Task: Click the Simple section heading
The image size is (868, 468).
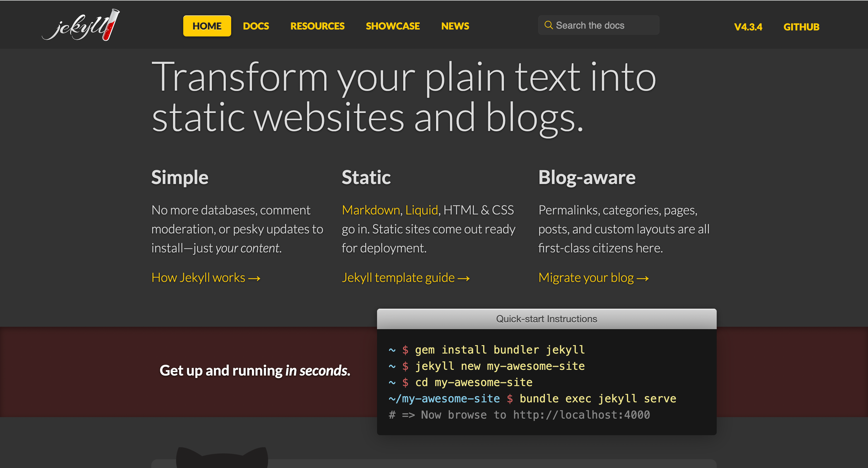Action: point(180,177)
